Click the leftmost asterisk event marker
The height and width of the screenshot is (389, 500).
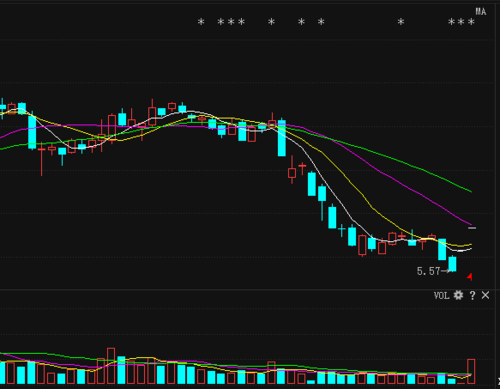click(x=201, y=22)
